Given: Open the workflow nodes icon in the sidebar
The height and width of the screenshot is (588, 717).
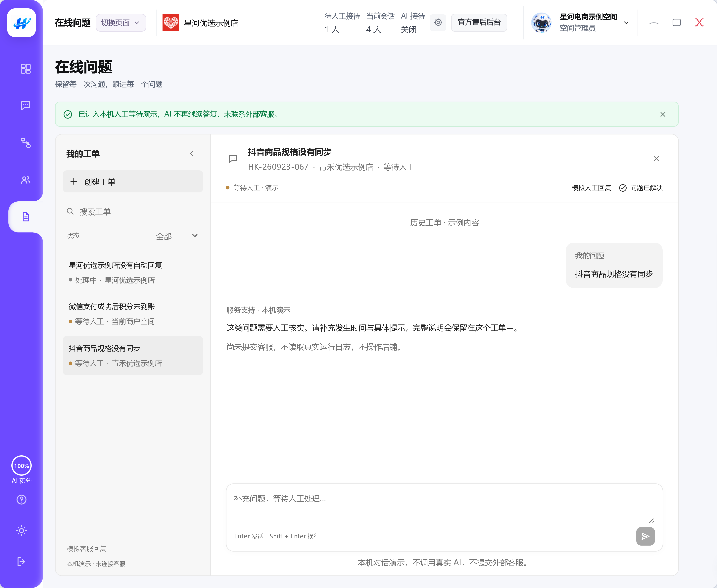Looking at the screenshot, I should [x=25, y=143].
